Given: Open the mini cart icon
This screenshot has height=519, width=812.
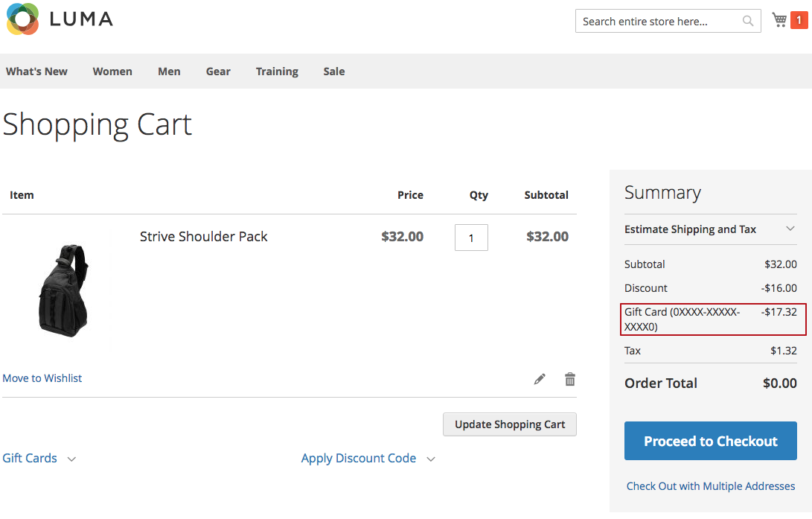Looking at the screenshot, I should 779,20.
